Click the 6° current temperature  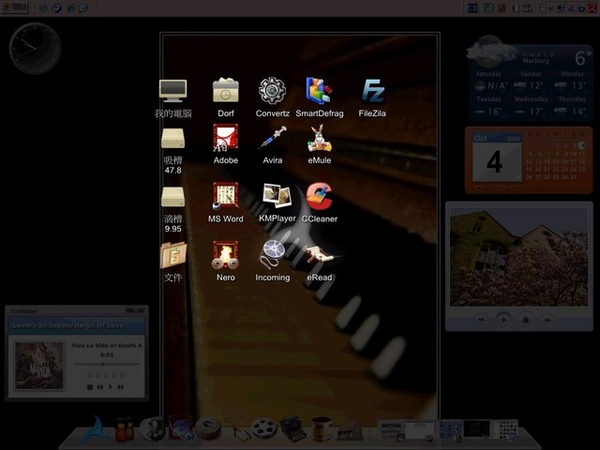(x=583, y=59)
